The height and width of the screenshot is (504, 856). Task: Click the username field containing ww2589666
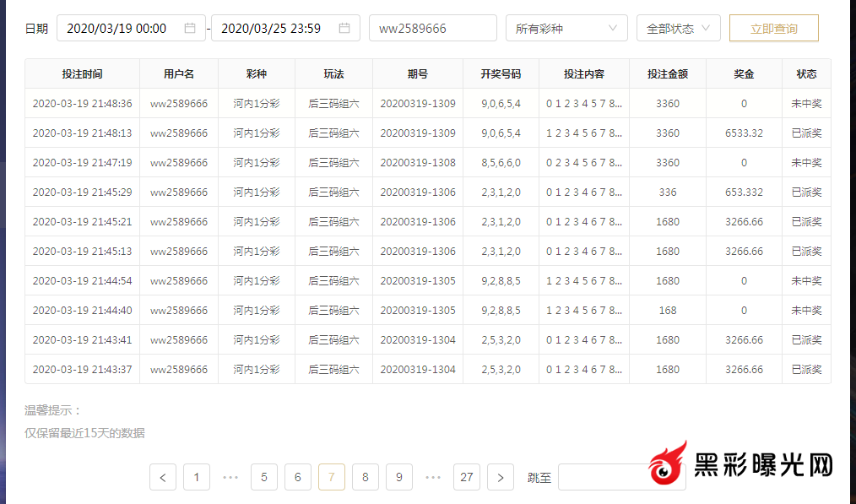pyautogui.click(x=432, y=28)
